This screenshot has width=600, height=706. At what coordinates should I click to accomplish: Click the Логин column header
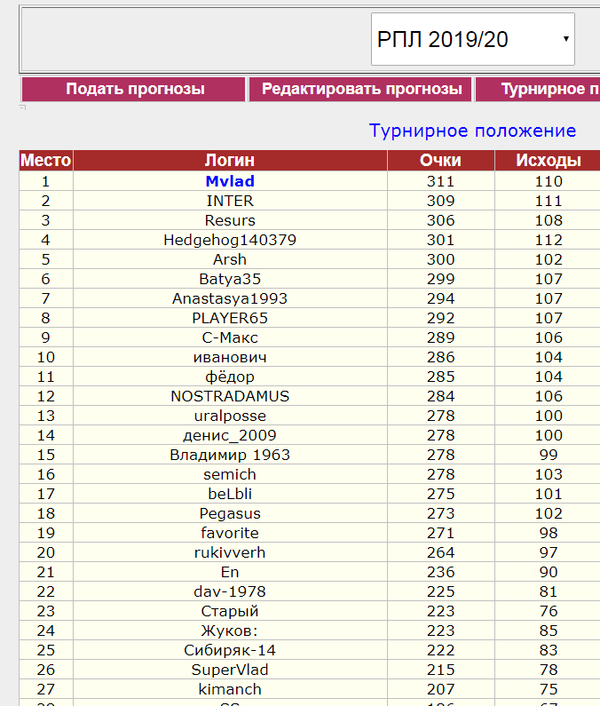pyautogui.click(x=230, y=160)
